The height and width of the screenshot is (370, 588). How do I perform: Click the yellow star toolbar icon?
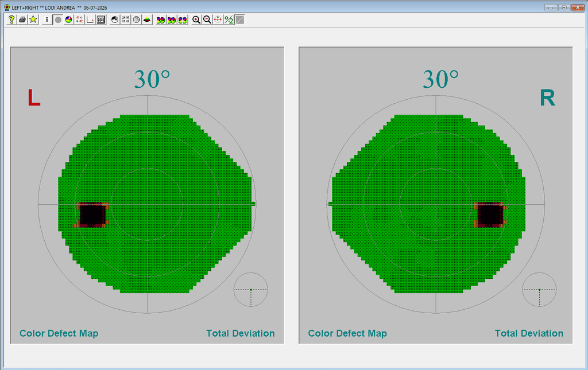(x=33, y=20)
